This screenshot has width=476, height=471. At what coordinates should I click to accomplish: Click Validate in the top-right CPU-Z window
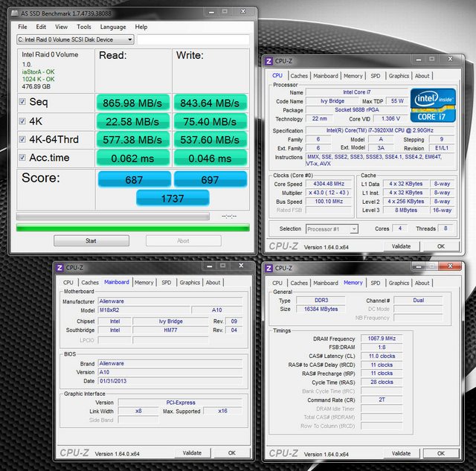(401, 246)
